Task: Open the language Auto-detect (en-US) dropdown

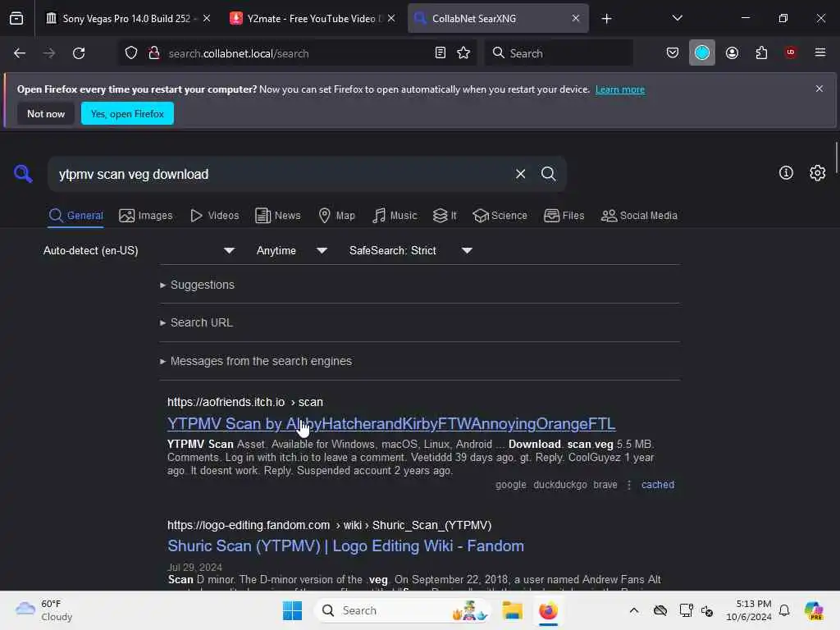Action: 139,250
